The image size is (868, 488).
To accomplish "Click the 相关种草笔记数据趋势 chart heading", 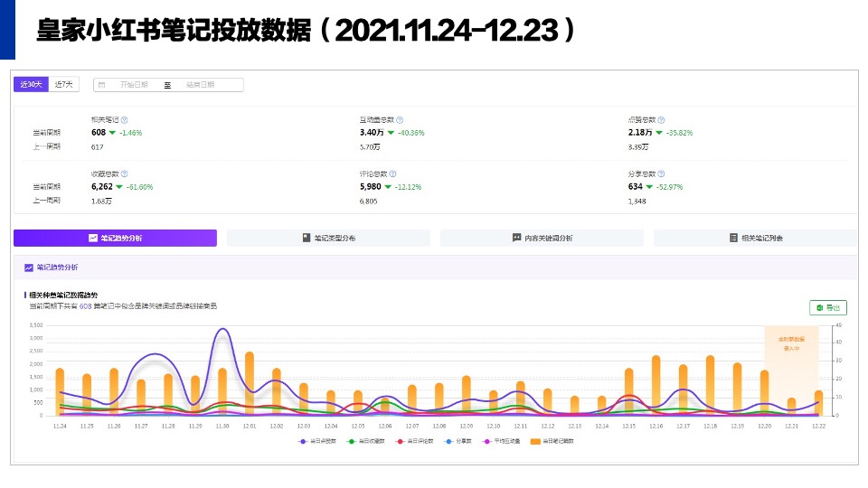I will (x=63, y=296).
